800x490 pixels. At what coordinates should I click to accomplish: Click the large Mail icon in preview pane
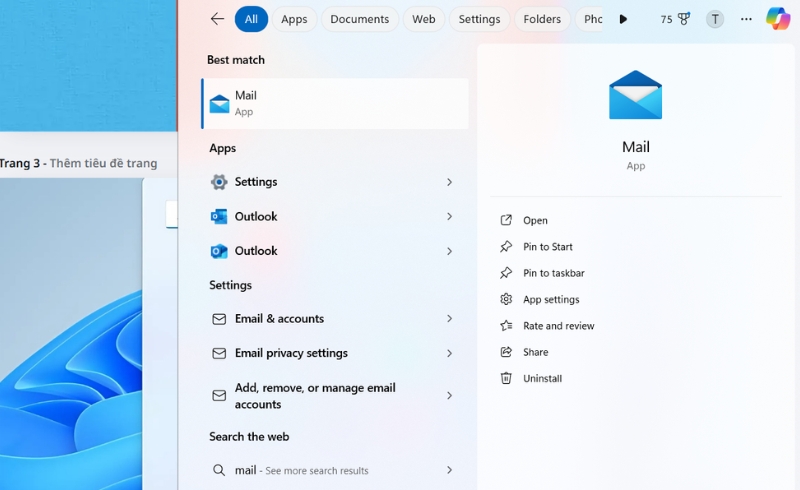[635, 95]
